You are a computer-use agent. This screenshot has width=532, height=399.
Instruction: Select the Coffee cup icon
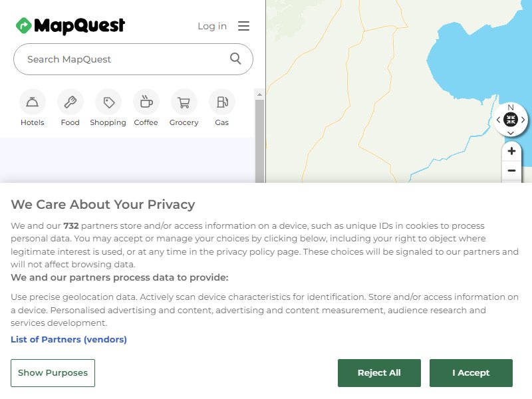(x=146, y=102)
